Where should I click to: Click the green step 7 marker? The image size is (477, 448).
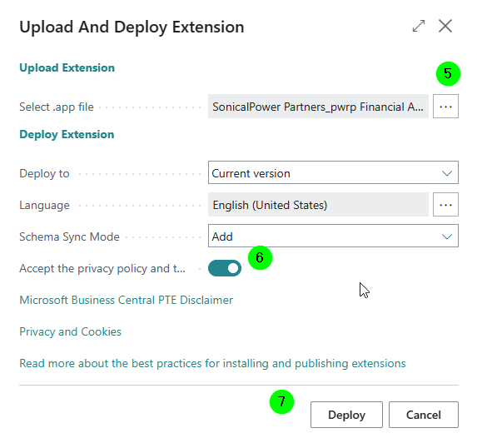pos(281,401)
